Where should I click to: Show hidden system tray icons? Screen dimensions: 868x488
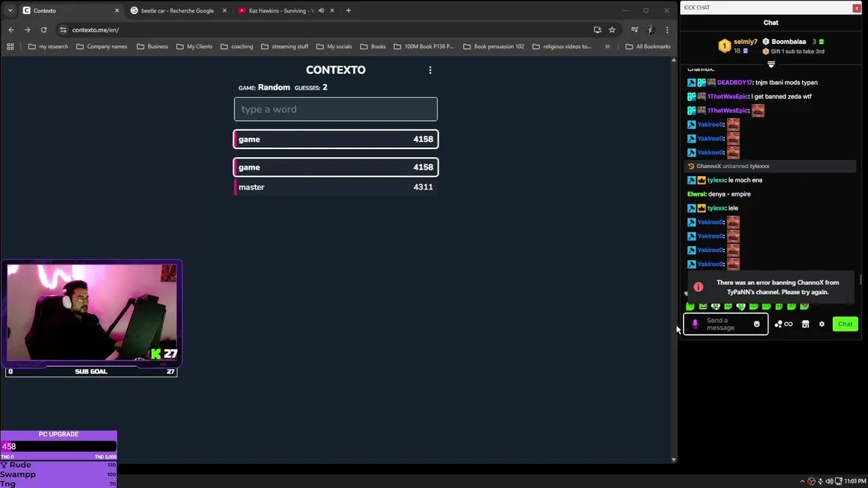[x=802, y=481]
